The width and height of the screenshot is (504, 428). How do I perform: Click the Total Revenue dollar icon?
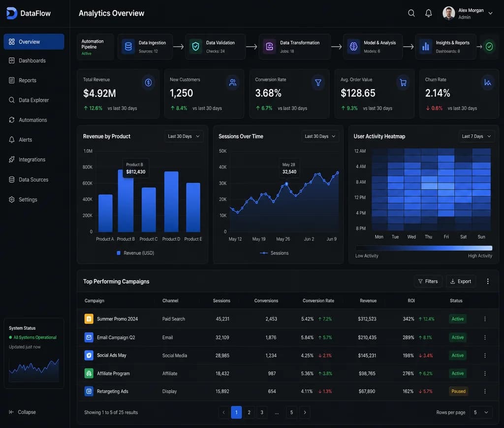coord(148,83)
